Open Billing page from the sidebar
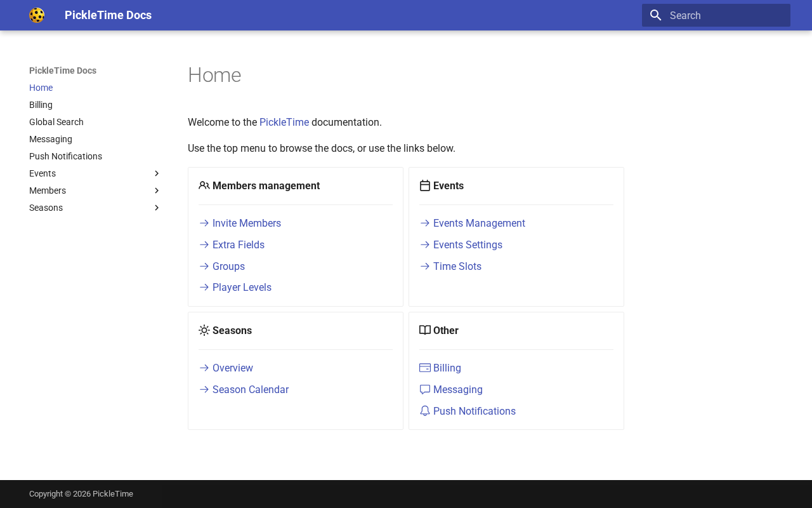This screenshot has width=812, height=508. coord(41,105)
